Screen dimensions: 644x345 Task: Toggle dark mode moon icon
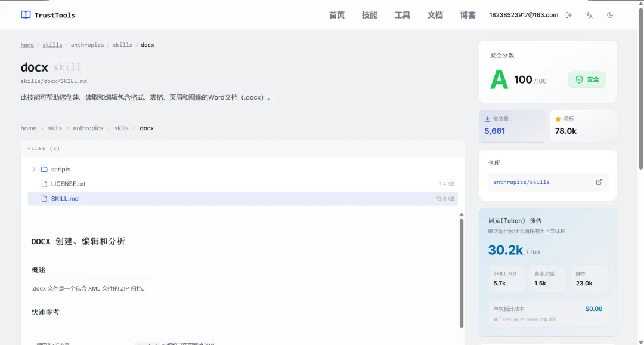tap(610, 15)
